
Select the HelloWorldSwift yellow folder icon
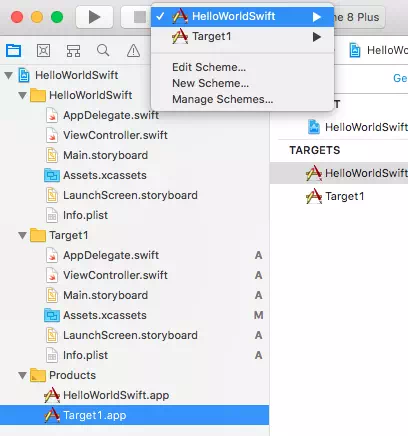(38, 95)
